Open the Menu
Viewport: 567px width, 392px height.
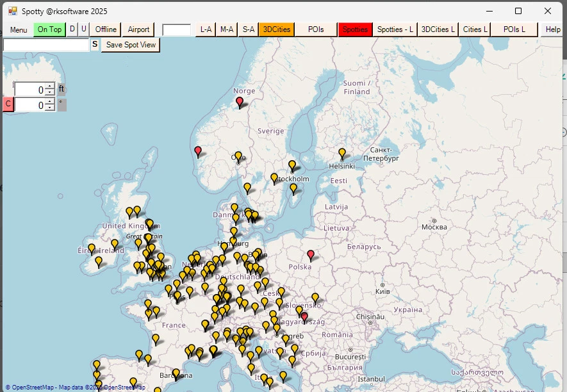tap(18, 29)
